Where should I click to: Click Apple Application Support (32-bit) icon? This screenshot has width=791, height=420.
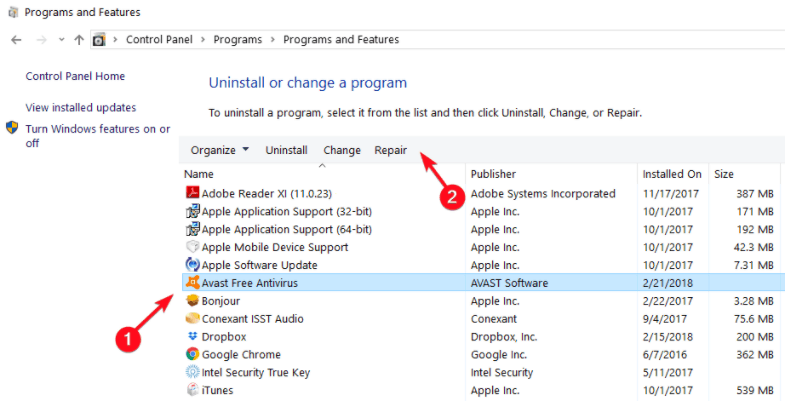click(x=192, y=211)
